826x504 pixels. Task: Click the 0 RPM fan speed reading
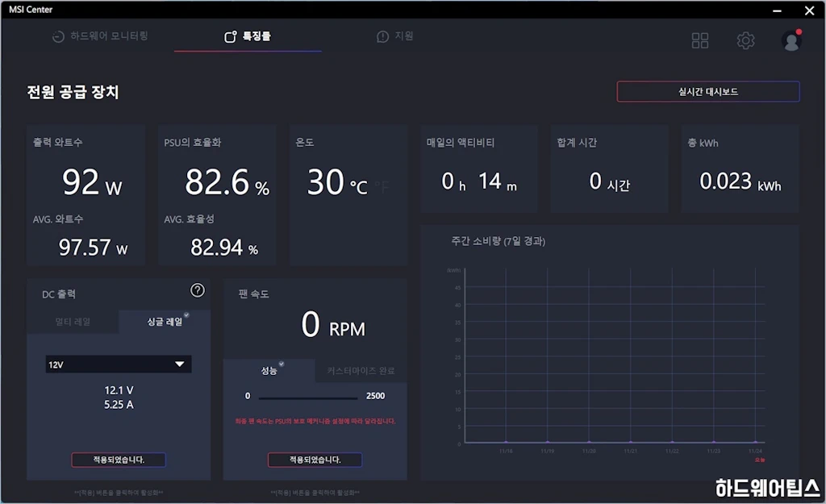(333, 324)
